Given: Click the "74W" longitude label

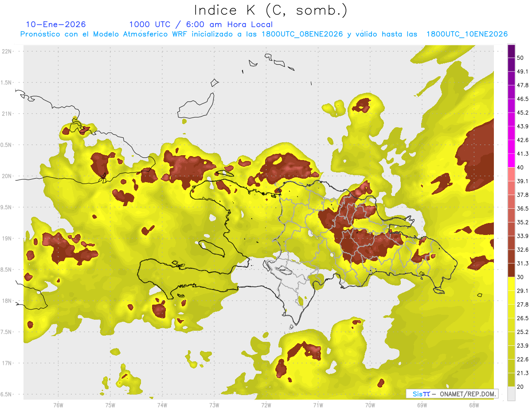Looking at the screenshot, I should pyautogui.click(x=162, y=405).
